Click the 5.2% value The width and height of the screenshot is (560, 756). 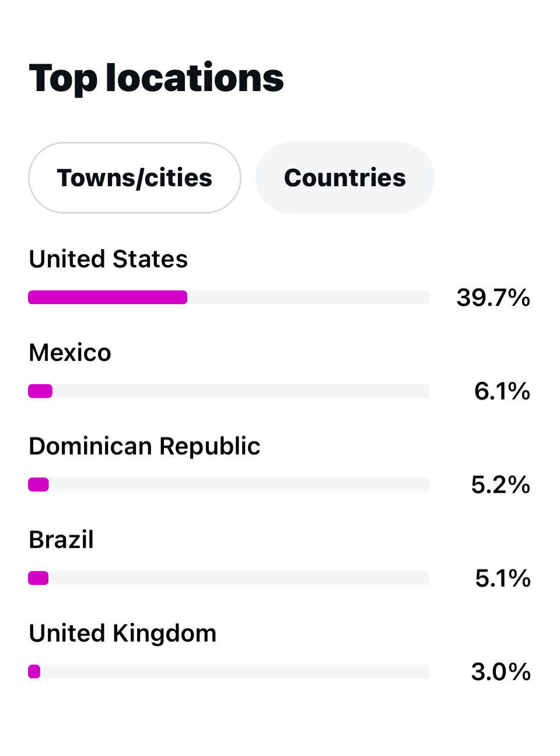pos(501,485)
